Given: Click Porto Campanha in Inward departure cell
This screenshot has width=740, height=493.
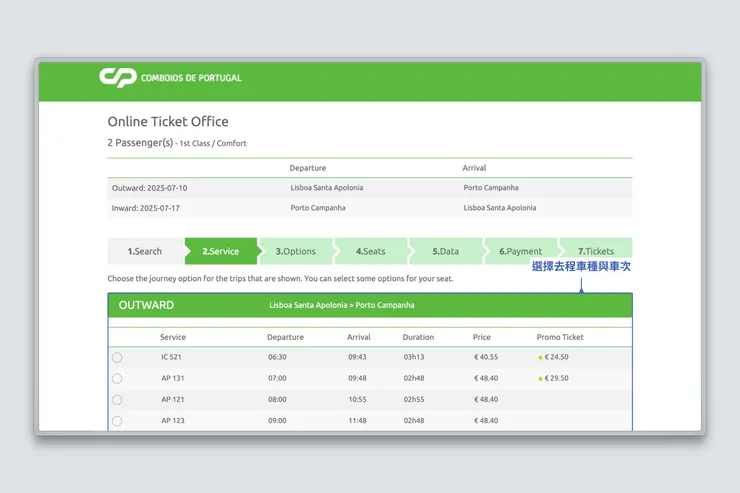Looking at the screenshot, I should point(318,208).
